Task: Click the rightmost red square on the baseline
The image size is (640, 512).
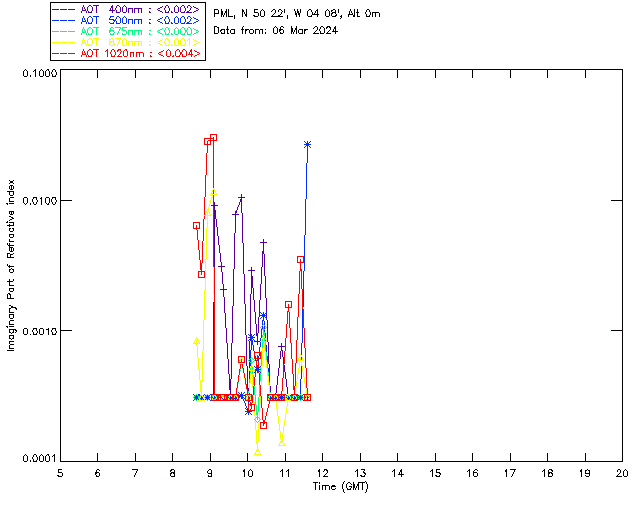Action: [307, 397]
